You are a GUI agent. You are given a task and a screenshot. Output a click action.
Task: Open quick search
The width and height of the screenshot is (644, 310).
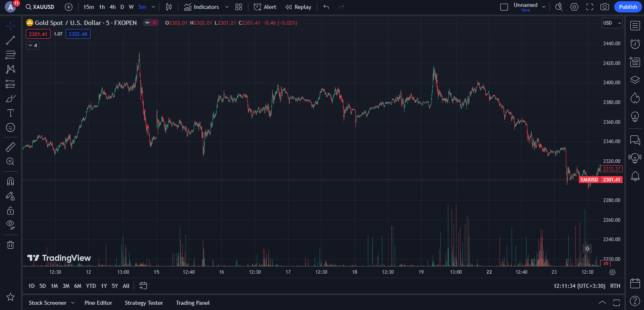tap(559, 7)
